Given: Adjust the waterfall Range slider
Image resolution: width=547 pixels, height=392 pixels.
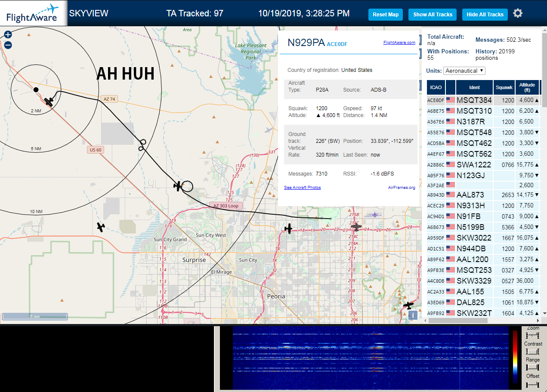Looking at the screenshot, I should click(532, 367).
